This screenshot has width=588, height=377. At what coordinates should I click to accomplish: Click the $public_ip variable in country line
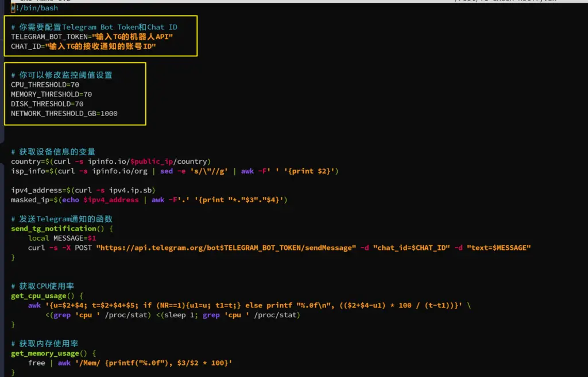(152, 161)
